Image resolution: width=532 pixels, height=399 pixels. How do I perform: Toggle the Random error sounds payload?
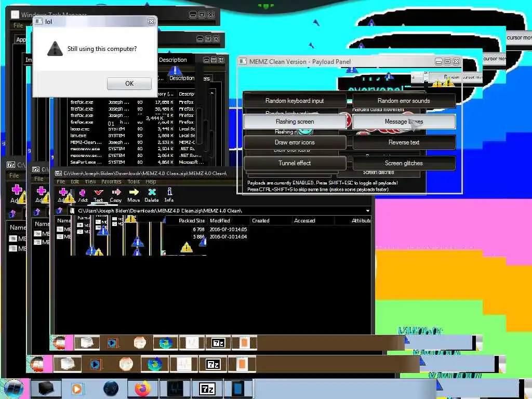(404, 101)
